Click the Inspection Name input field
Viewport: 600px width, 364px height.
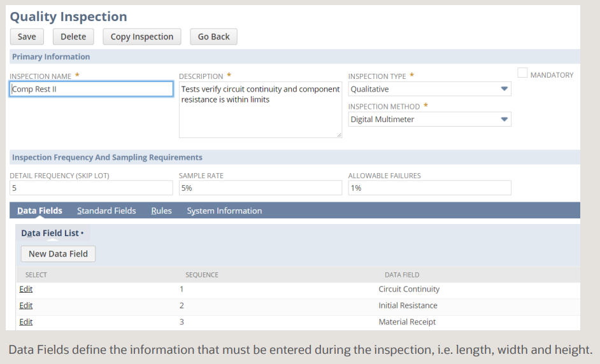[x=91, y=89]
